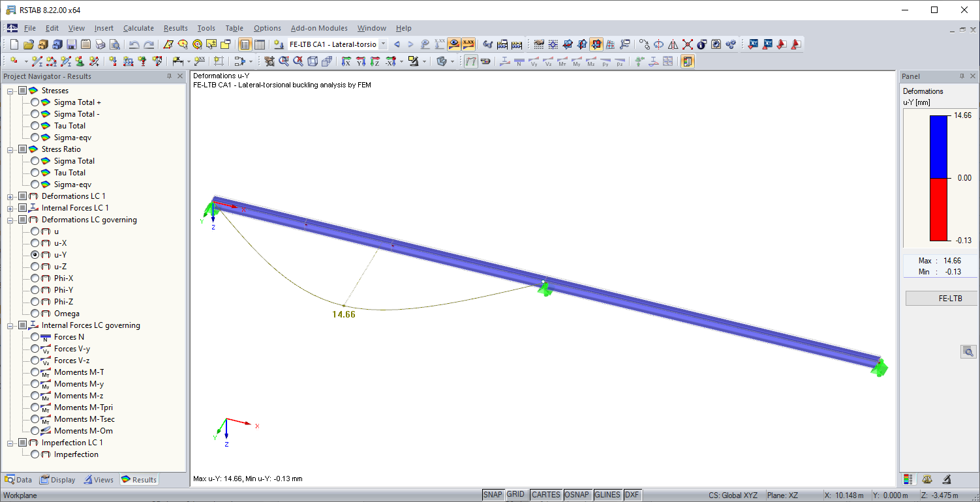Select the Mirror tool icon
Screen dimensions: 980x502
(x=672, y=44)
